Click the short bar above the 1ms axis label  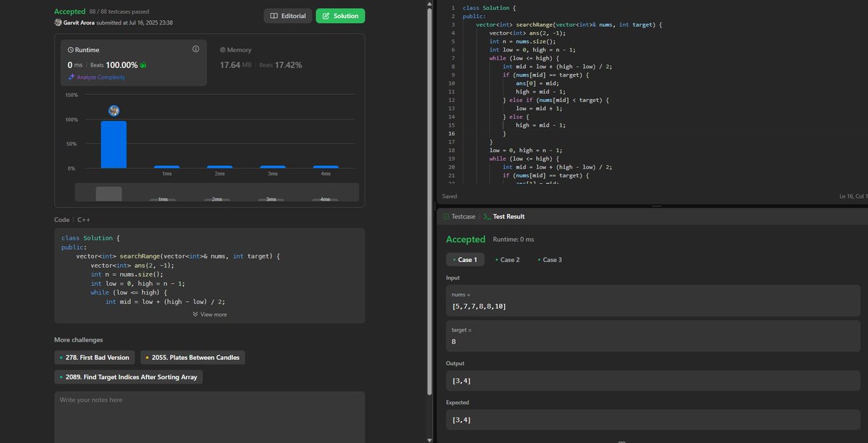[x=166, y=167]
